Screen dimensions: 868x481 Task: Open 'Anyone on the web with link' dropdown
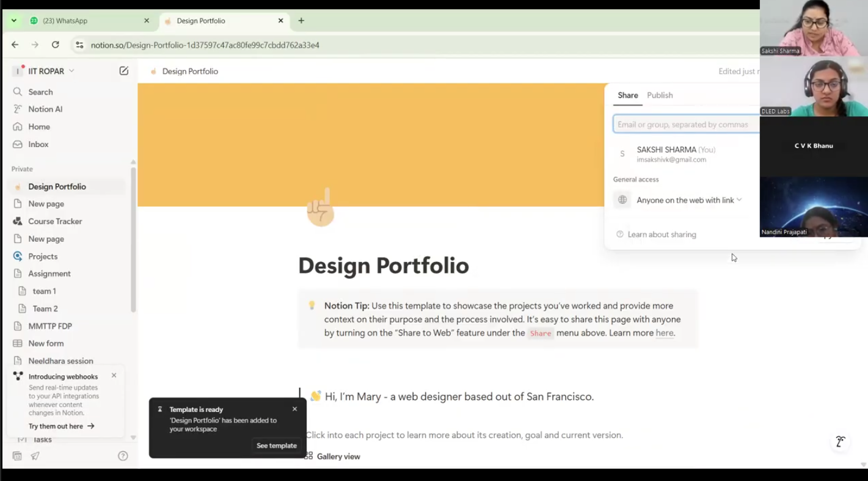688,200
